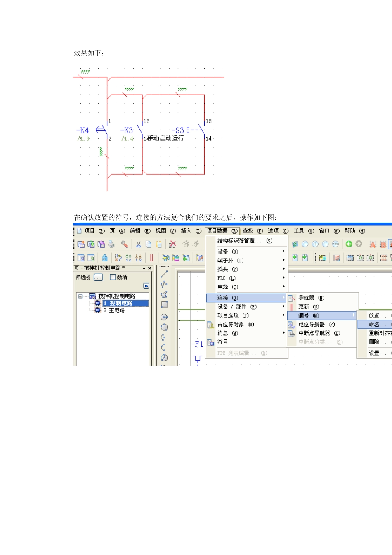This screenshot has width=392, height=555.
Task: Select the circle by center tool
Action: (x=164, y=317)
